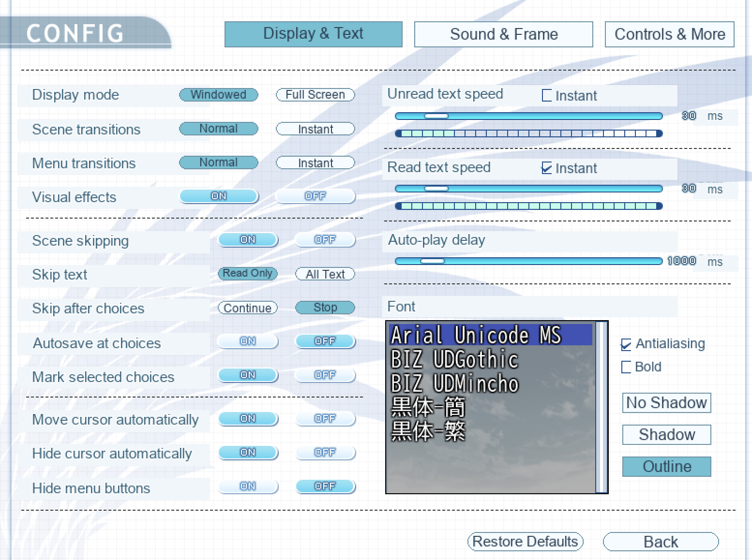Click the Auto-play delay slider
Screen dimensions: 752x560
pyautogui.click(x=528, y=261)
